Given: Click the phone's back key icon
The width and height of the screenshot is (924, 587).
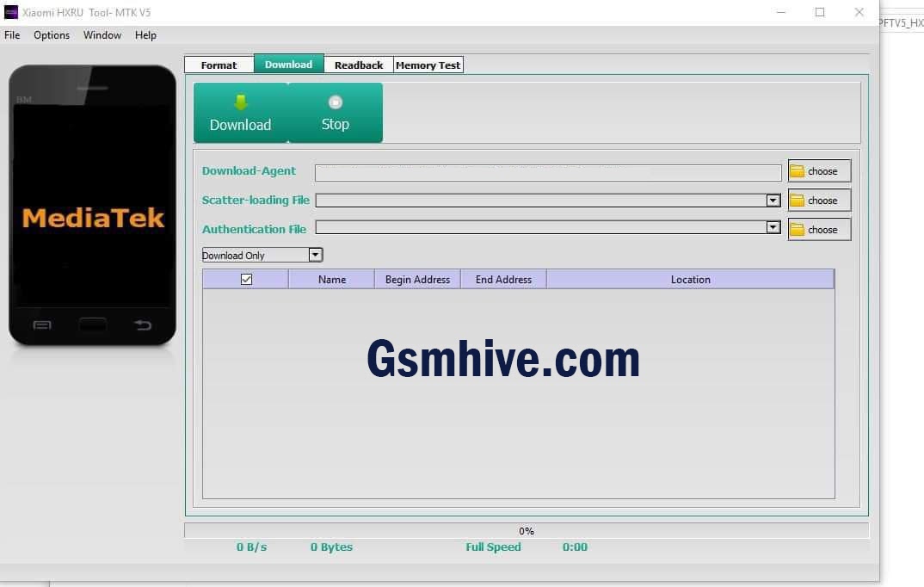Looking at the screenshot, I should pyautogui.click(x=143, y=324).
